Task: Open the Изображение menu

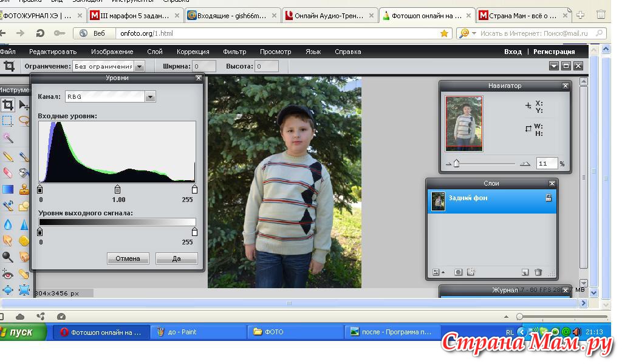Action: (112, 52)
